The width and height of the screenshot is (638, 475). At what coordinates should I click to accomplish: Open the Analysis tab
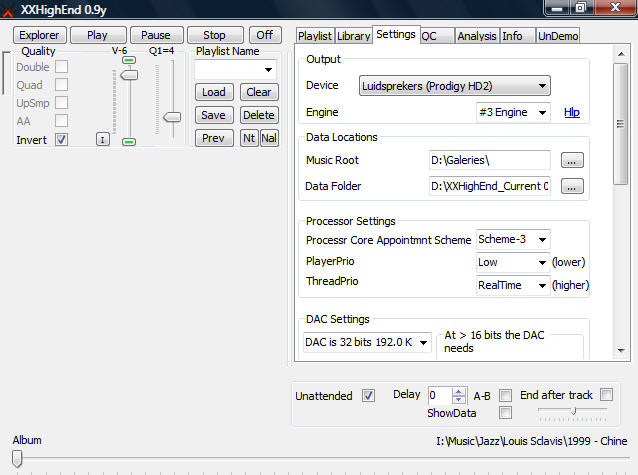(476, 36)
